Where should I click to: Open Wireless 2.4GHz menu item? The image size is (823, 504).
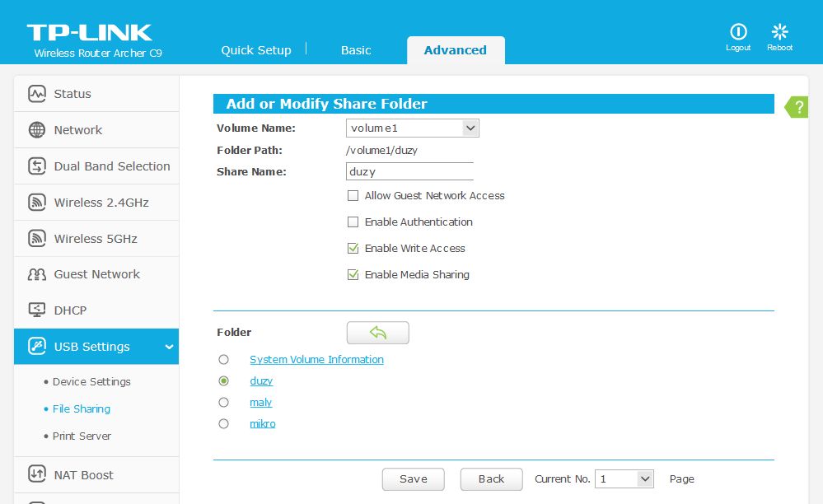pos(96,203)
